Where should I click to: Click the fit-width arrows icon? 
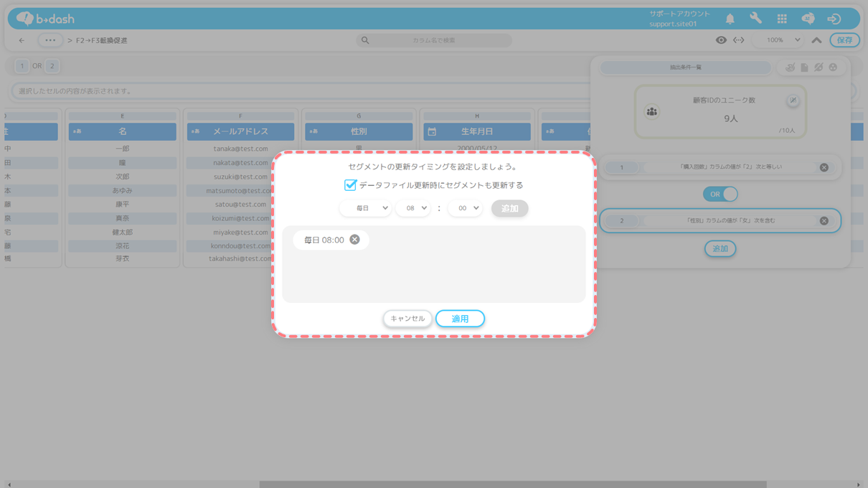pyautogui.click(x=738, y=40)
